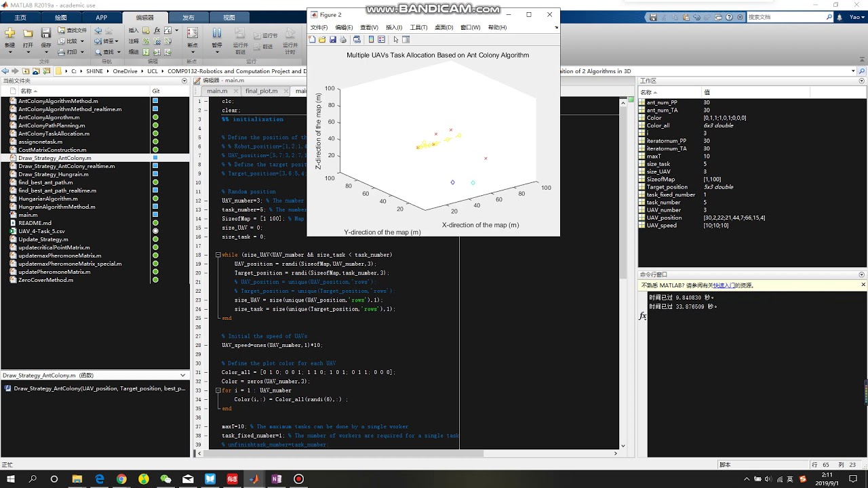
Task: Switch to the 绘图 ribbon tab
Action: [61, 18]
